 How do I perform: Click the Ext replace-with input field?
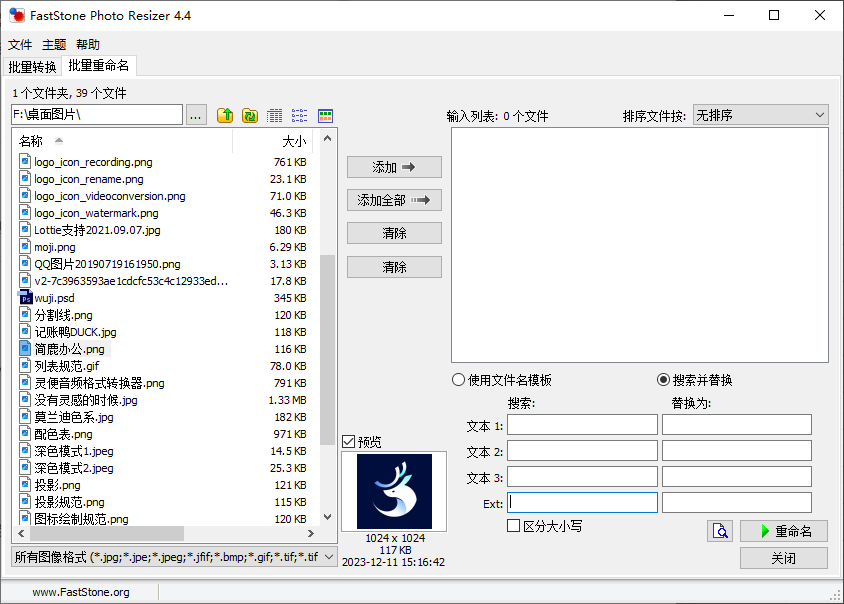point(737,502)
